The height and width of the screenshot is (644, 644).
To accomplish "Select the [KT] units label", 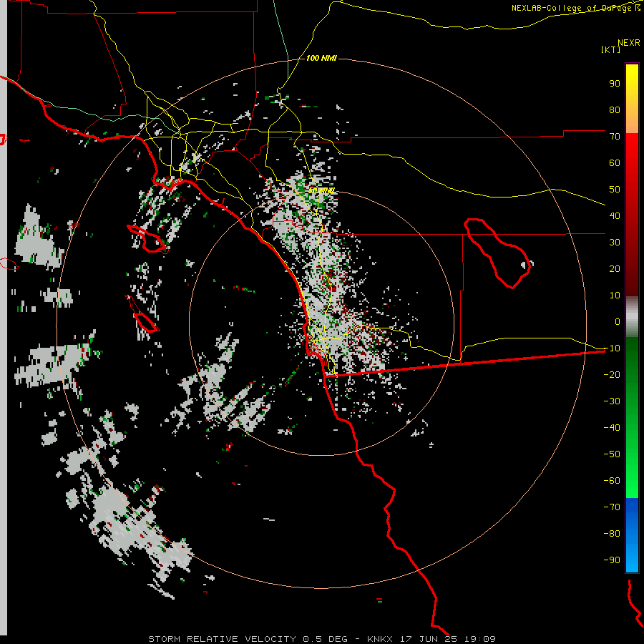I will [610, 49].
